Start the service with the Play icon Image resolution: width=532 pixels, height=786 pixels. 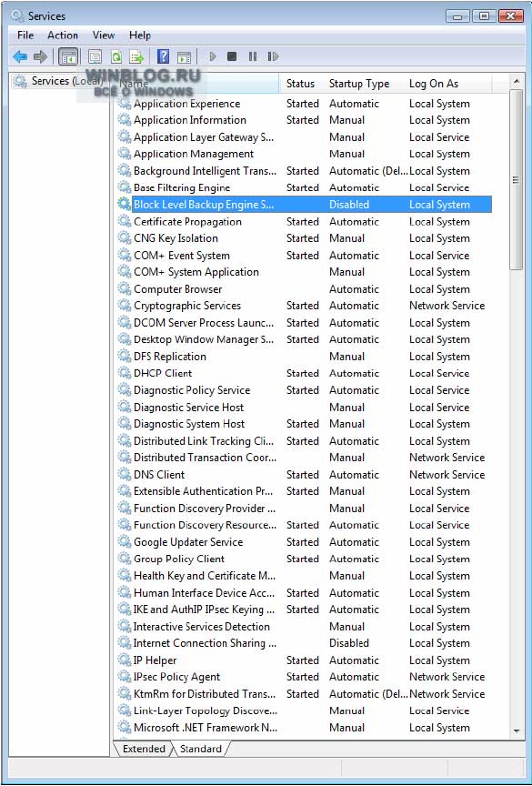click(x=213, y=56)
